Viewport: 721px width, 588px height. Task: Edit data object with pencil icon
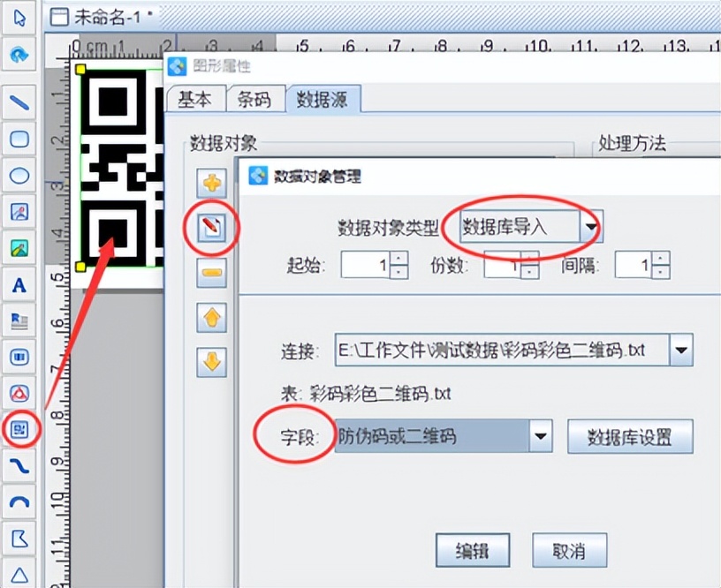211,228
